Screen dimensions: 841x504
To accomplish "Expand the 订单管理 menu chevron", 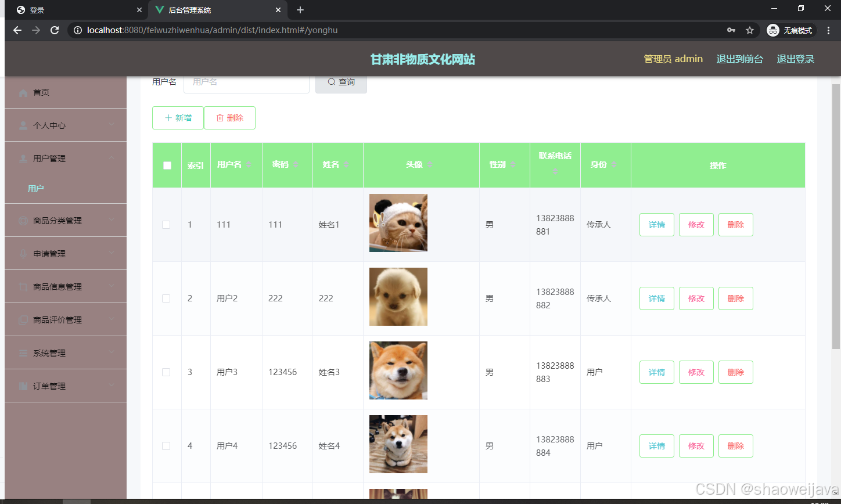I will tap(112, 386).
